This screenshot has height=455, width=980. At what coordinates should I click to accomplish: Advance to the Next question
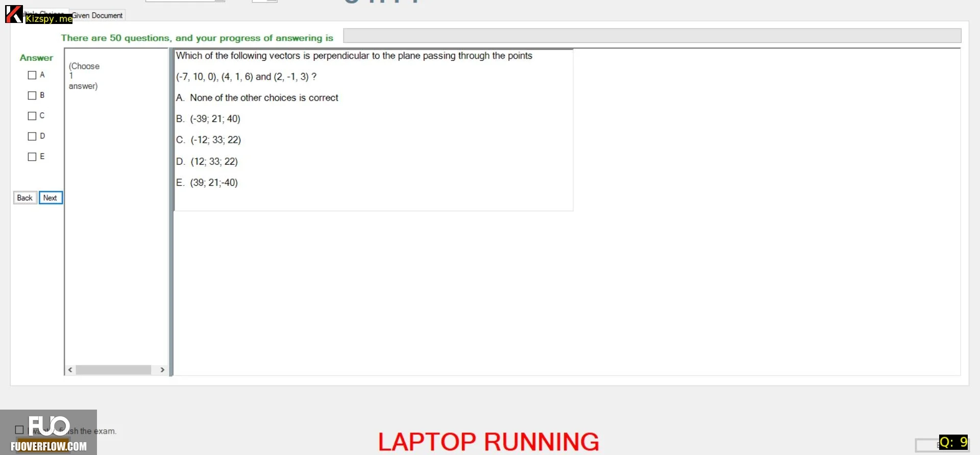(51, 198)
